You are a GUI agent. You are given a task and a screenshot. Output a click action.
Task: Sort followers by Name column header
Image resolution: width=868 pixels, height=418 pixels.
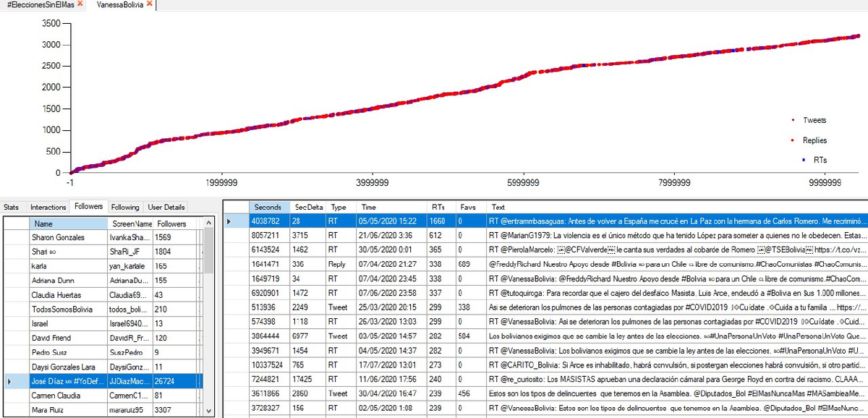[69, 224]
